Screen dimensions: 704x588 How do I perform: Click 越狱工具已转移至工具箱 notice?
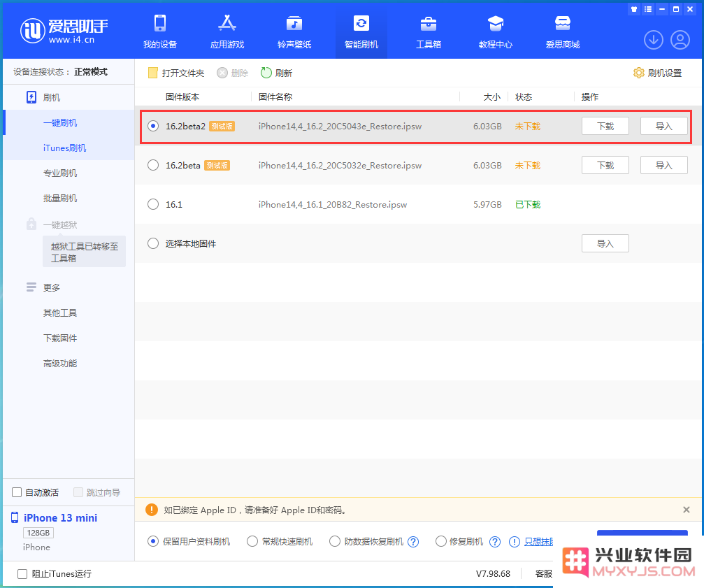click(x=85, y=252)
